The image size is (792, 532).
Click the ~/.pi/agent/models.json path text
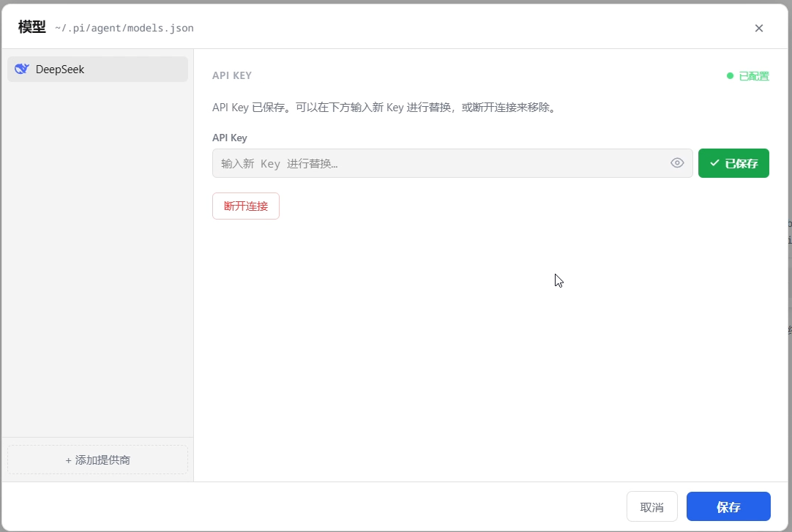click(124, 29)
